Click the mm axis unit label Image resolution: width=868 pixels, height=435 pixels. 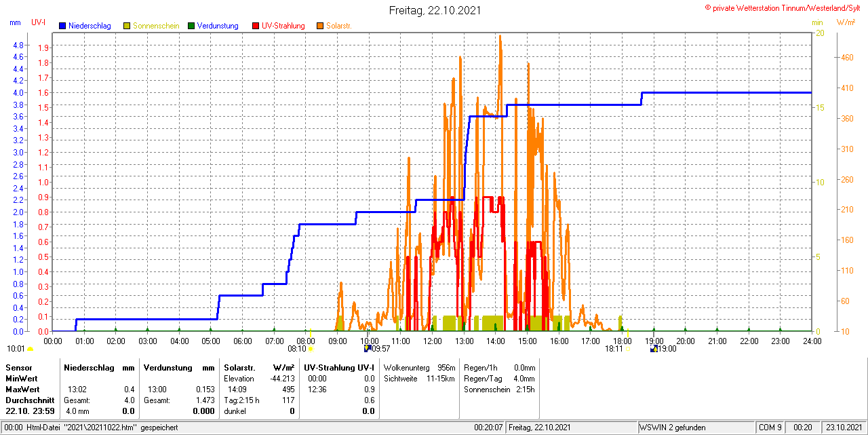pos(16,22)
